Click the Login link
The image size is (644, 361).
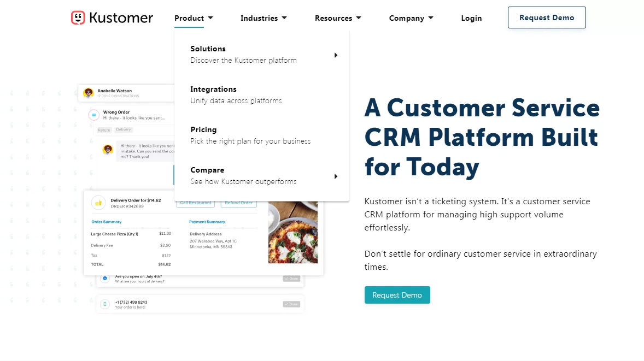pyautogui.click(x=471, y=18)
